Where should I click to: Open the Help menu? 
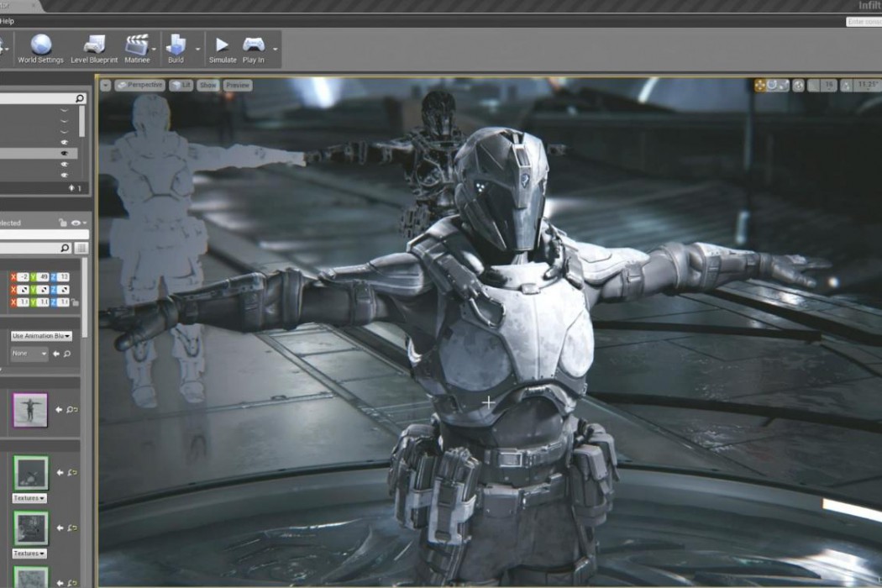tap(7, 20)
